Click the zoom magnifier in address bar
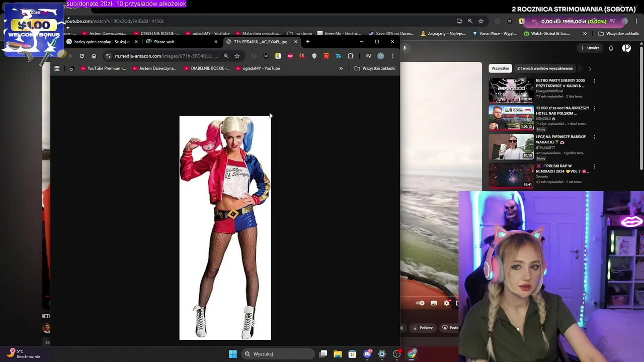 [226, 56]
